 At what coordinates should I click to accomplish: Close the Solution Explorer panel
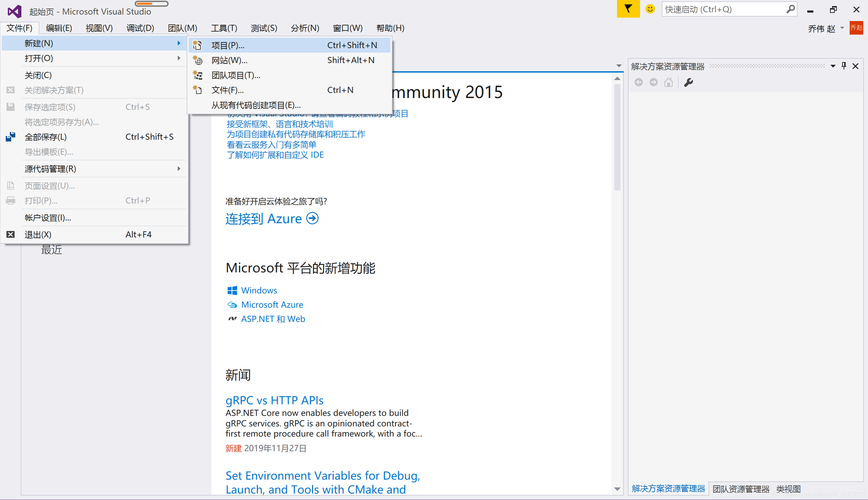[x=856, y=66]
